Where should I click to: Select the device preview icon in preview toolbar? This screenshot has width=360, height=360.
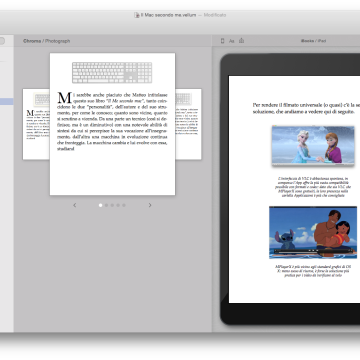pyautogui.click(x=223, y=41)
